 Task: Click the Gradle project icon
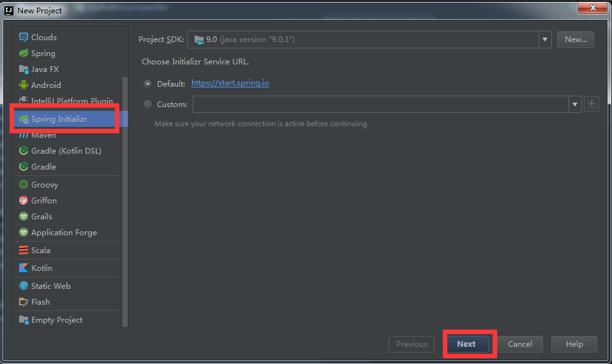24,166
